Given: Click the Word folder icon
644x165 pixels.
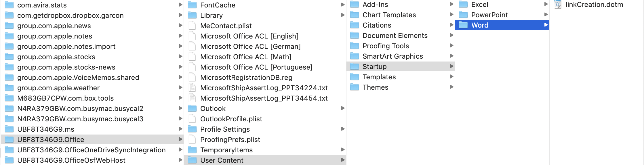Looking at the screenshot, I should click(x=463, y=25).
